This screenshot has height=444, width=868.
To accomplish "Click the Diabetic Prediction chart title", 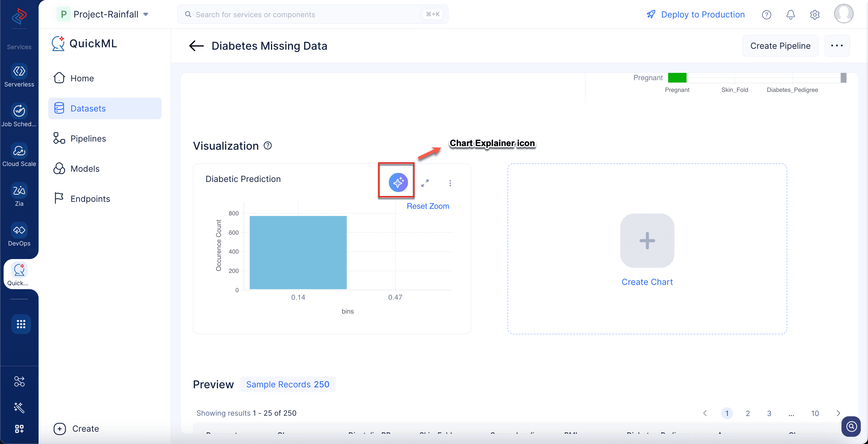I will point(243,179).
